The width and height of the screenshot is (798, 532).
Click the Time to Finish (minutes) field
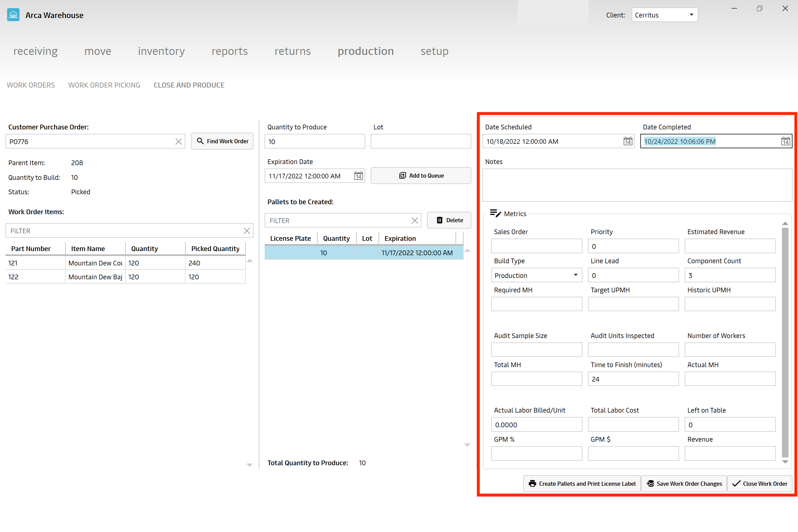click(x=633, y=379)
